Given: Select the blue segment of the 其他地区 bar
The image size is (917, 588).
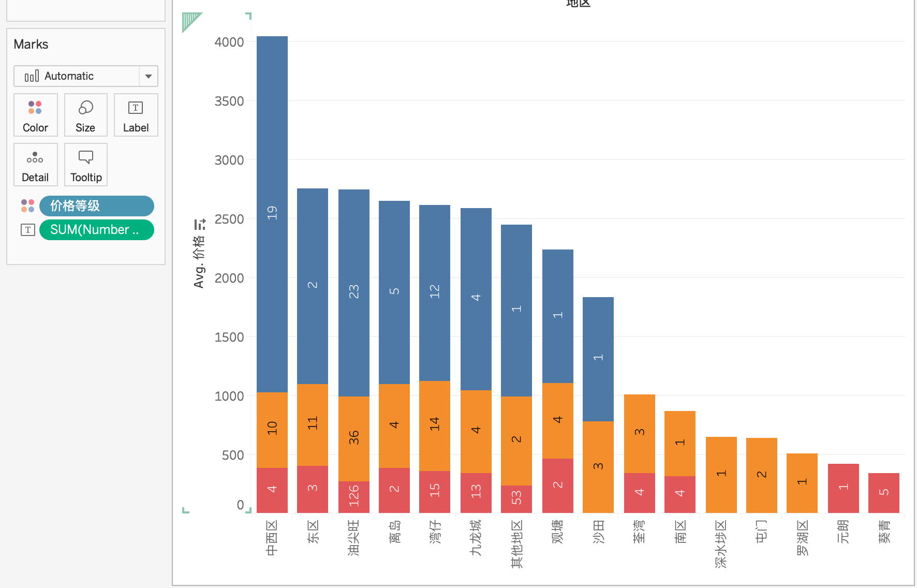Looking at the screenshot, I should point(516,311).
